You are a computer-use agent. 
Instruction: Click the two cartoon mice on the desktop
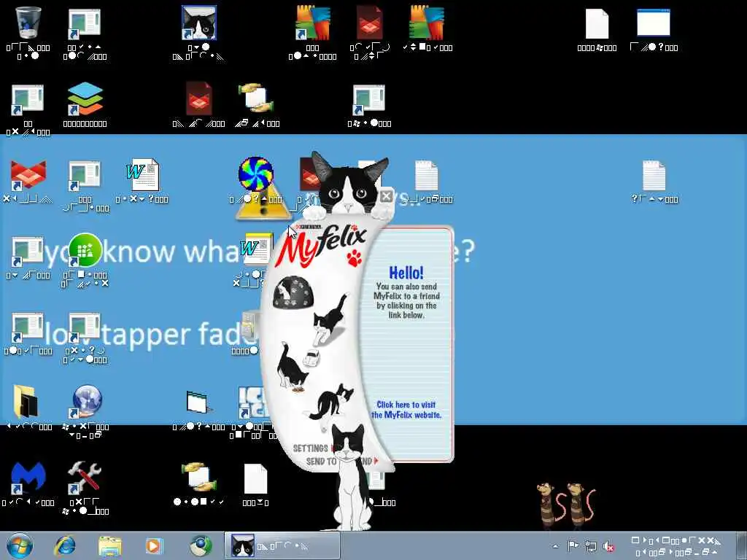pos(565,506)
